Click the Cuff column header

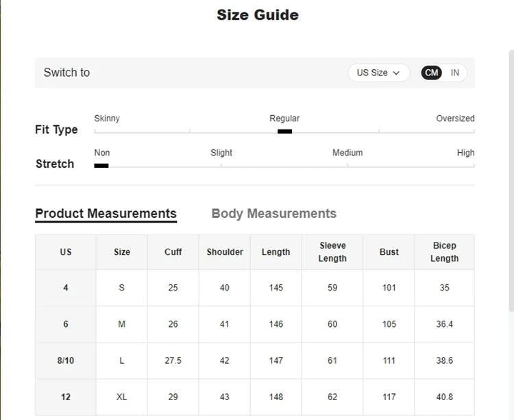coord(173,251)
